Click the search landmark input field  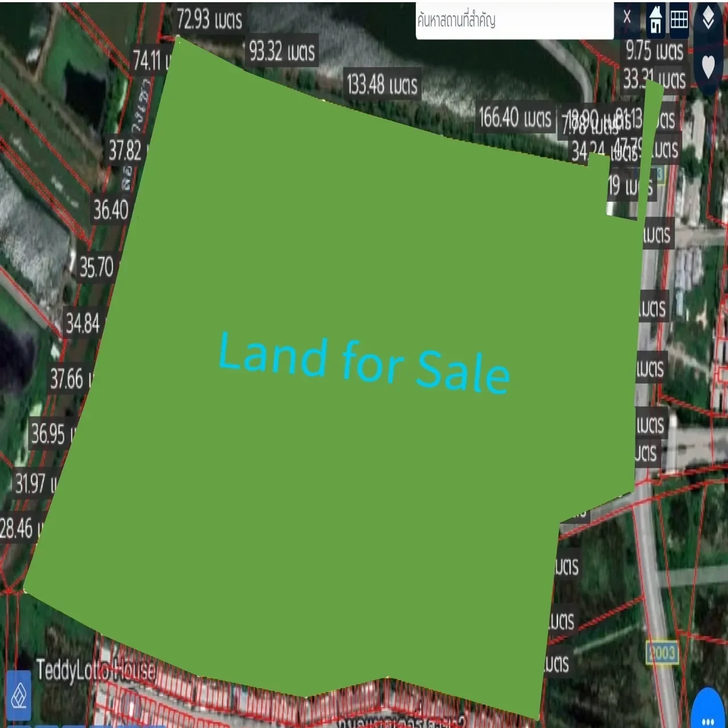(514, 20)
